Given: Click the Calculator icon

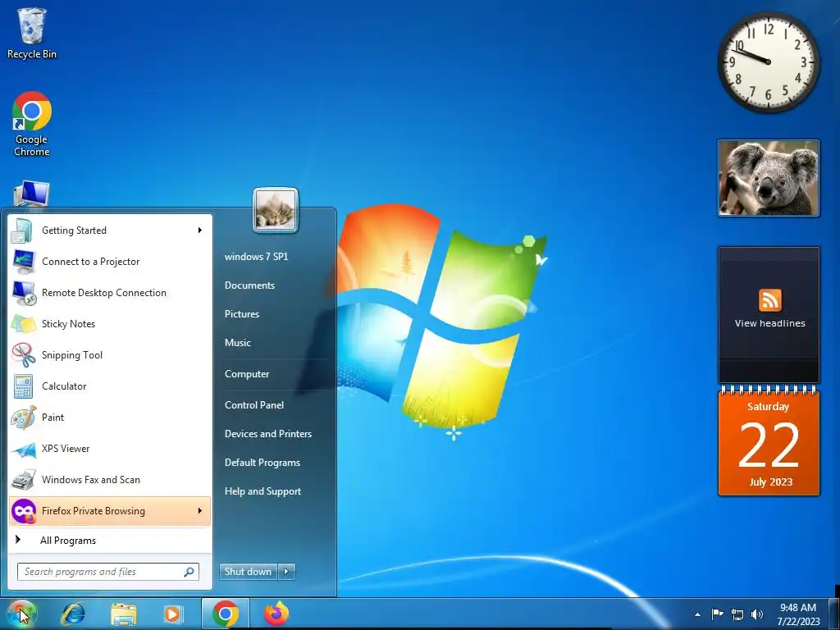Looking at the screenshot, I should pos(24,386).
